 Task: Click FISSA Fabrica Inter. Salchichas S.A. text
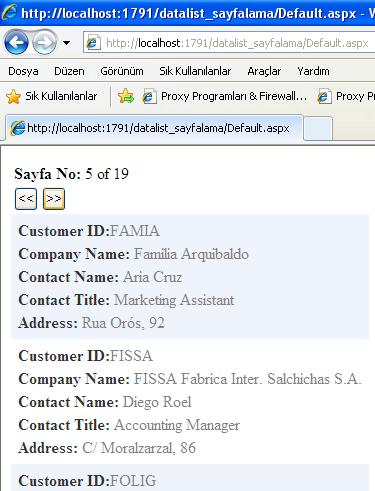248,379
